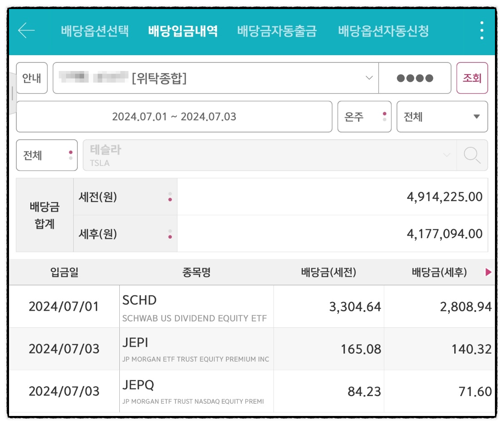Click the JEPQ row date 2024/07/03

[64, 391]
